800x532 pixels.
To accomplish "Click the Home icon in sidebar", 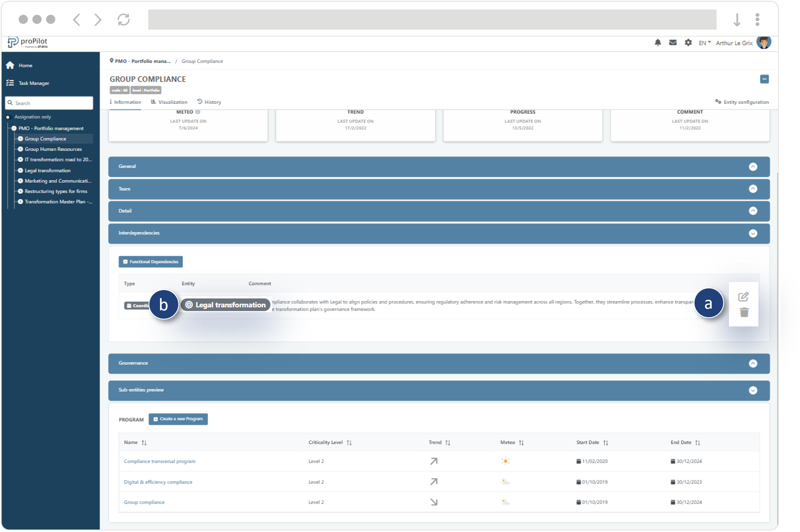I will (x=10, y=65).
